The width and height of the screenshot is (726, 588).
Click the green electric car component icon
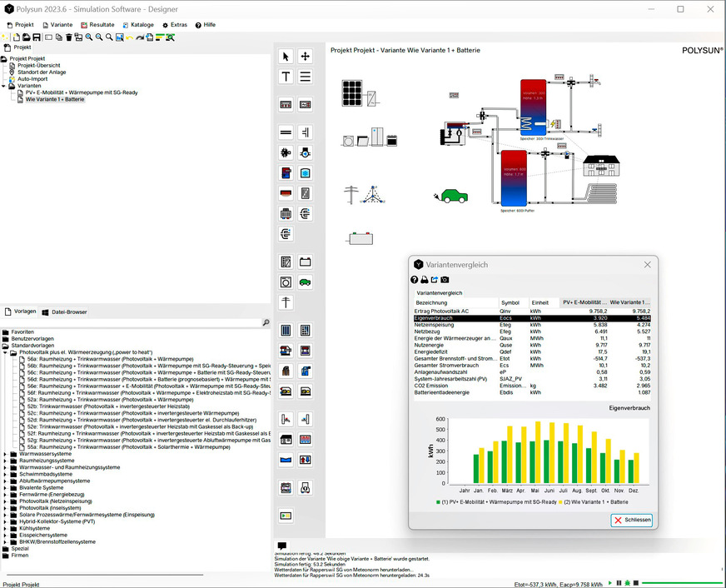coord(306,282)
